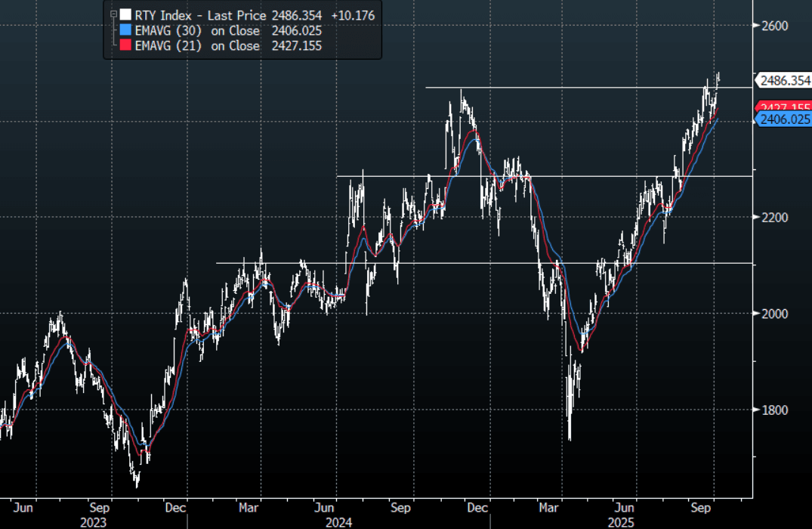Click the white RTY Index color swatch
This screenshot has height=529, width=812.
click(x=125, y=15)
